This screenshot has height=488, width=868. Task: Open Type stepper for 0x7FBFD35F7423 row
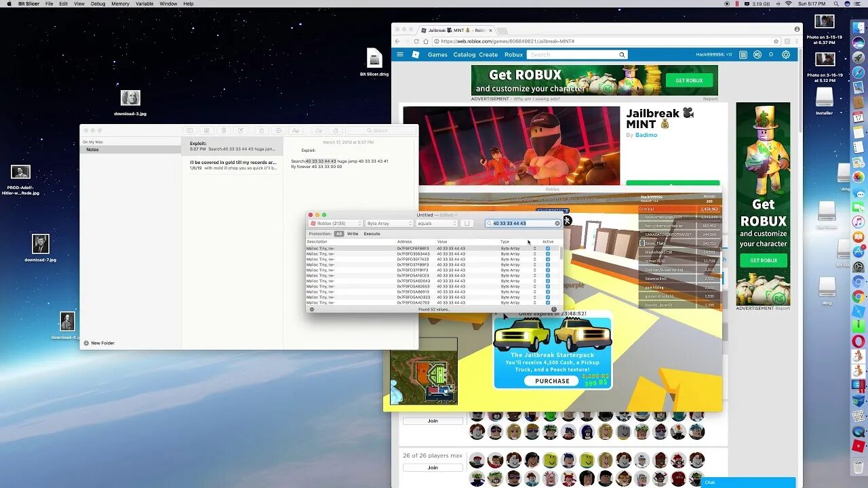[534, 260]
